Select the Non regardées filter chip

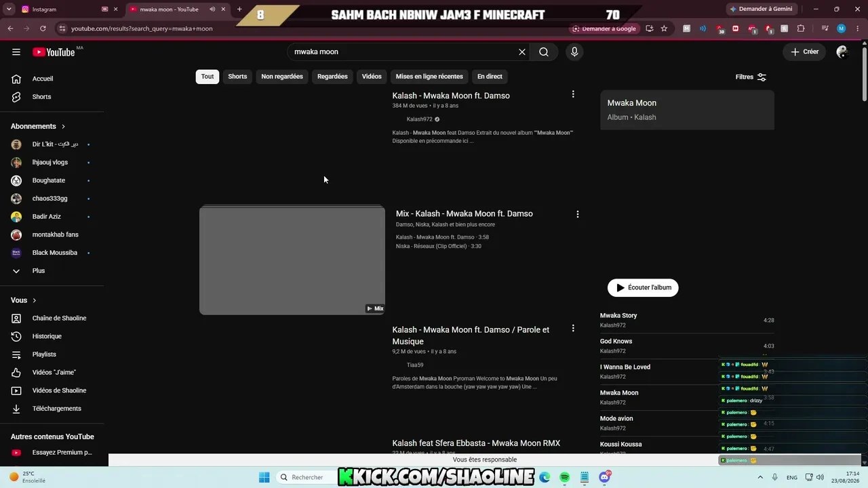click(x=282, y=77)
